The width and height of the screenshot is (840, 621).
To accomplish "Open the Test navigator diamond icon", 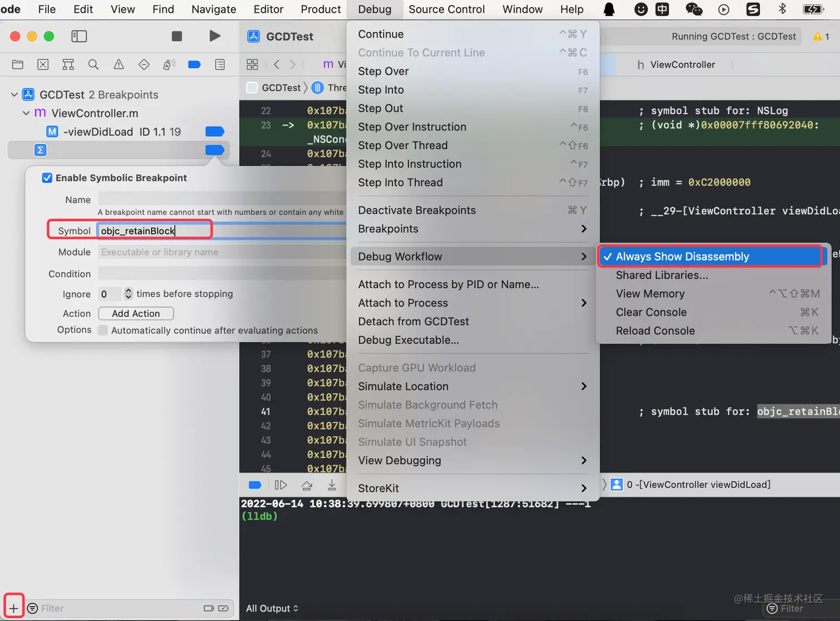I will coord(144,64).
